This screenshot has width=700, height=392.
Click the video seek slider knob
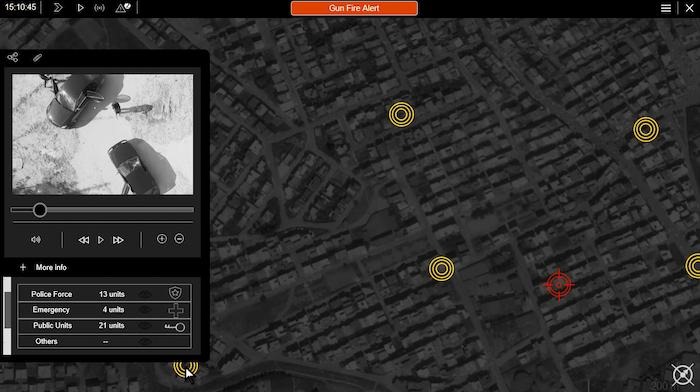(40, 210)
